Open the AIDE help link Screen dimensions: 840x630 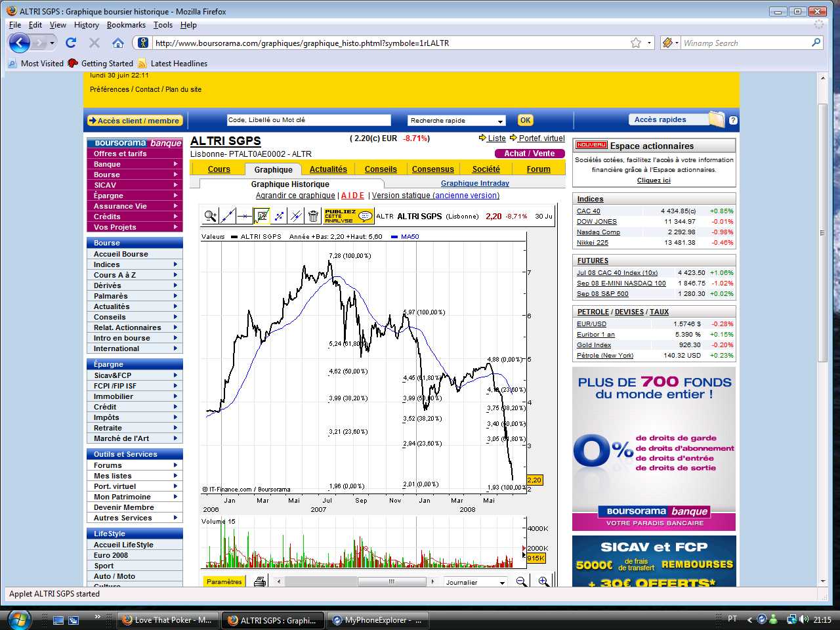pyautogui.click(x=353, y=196)
